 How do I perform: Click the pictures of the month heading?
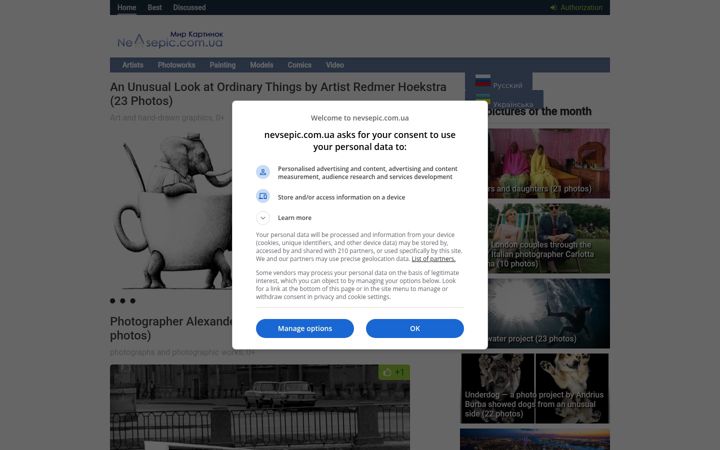pos(540,112)
